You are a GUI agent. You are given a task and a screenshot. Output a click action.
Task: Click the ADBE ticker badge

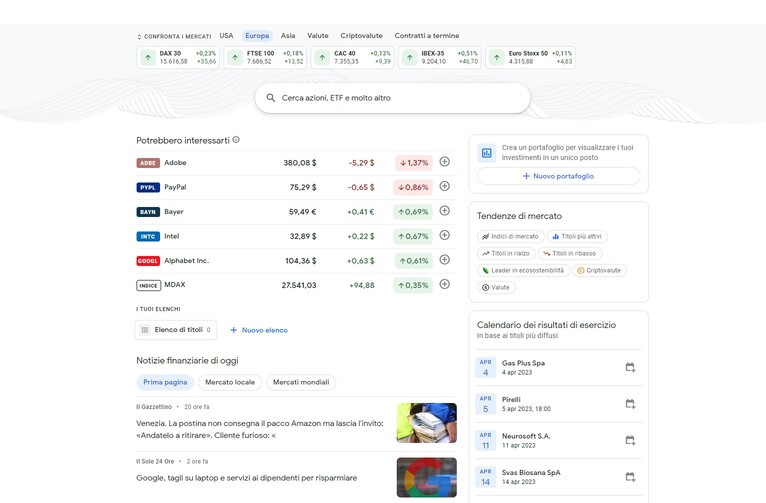(x=148, y=163)
